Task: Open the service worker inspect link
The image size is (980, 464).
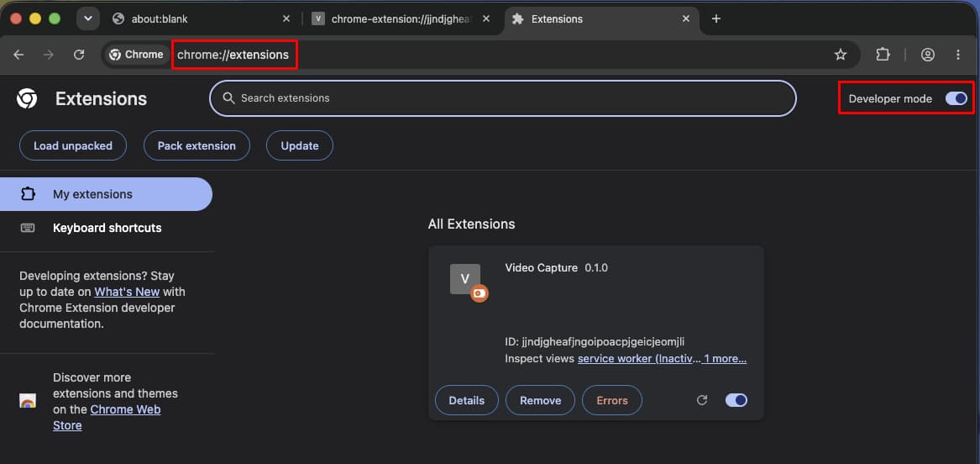Action: coord(639,359)
